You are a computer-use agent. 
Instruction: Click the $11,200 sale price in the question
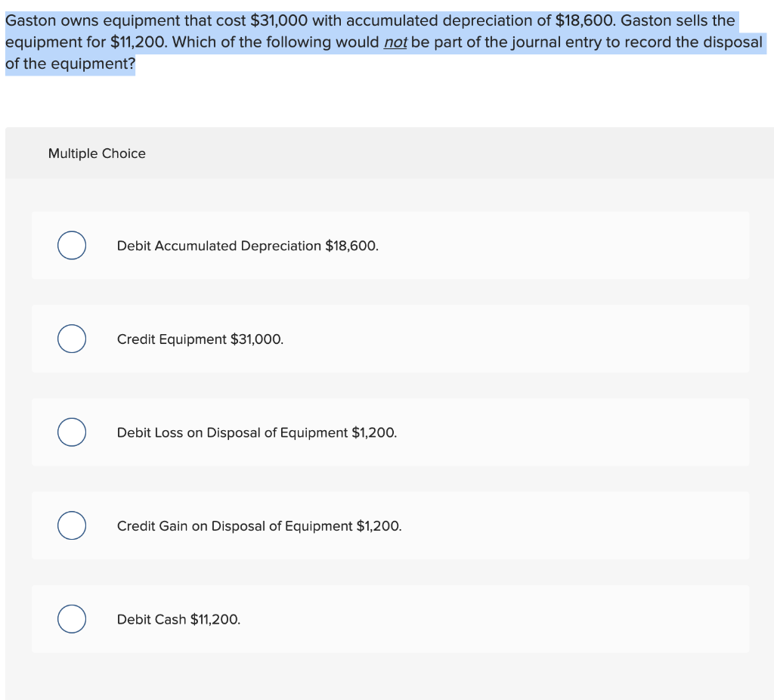(x=139, y=42)
